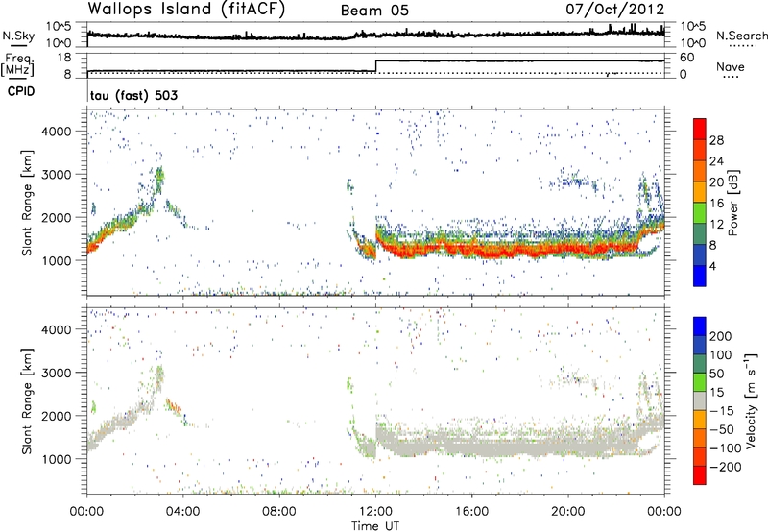Click the 'Time UT' axis label
768x532 pixels.
[x=375, y=526]
